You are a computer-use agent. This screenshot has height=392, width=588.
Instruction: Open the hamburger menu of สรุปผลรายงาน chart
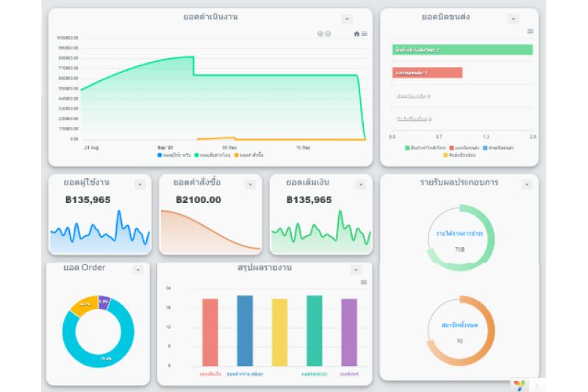[x=364, y=282]
